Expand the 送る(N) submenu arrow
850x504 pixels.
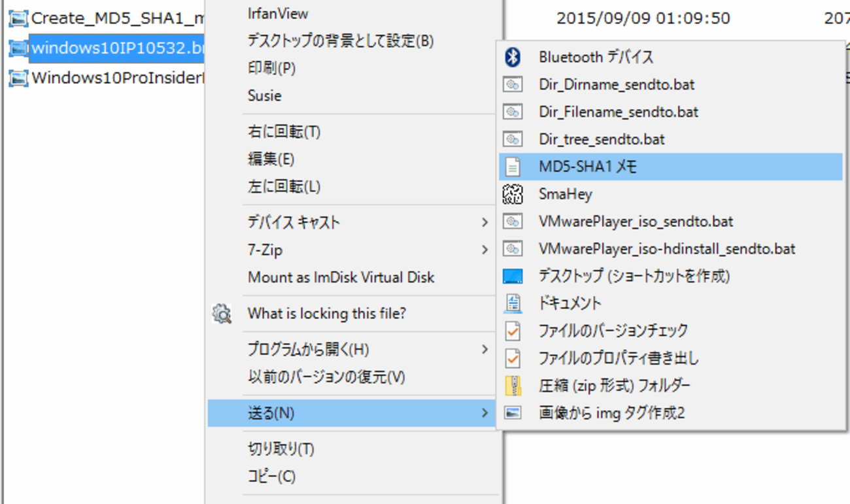point(484,413)
